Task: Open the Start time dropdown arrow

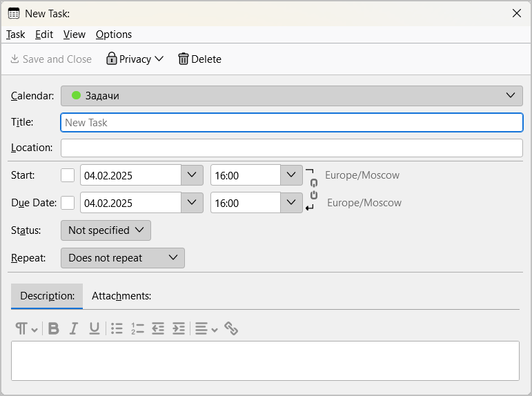Action: tap(291, 175)
